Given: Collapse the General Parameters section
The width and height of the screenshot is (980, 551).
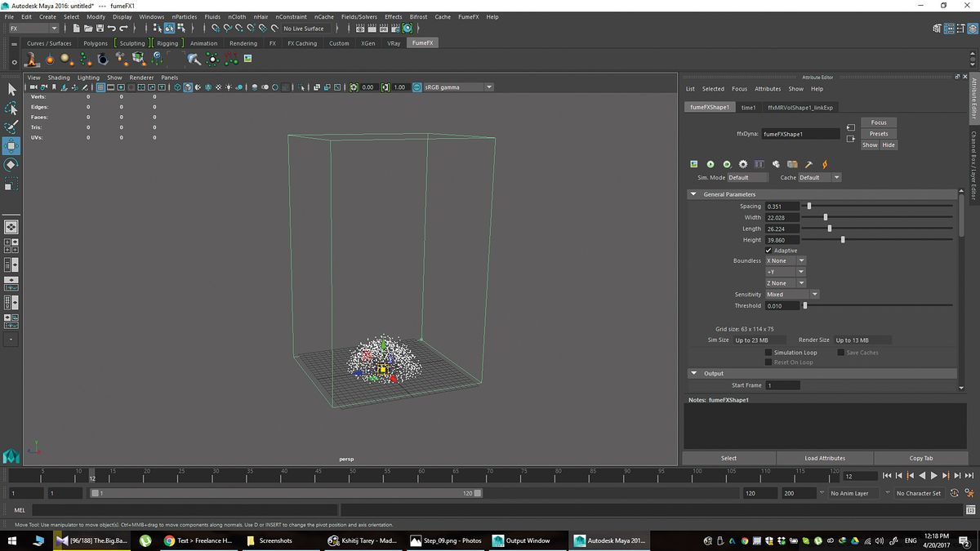Looking at the screenshot, I should click(x=693, y=194).
